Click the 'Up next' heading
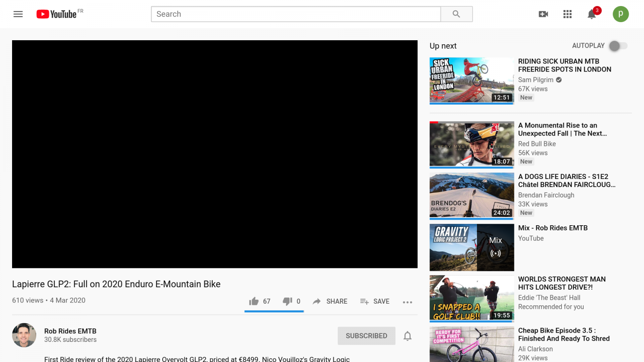This screenshot has width=644, height=362. coord(443,46)
